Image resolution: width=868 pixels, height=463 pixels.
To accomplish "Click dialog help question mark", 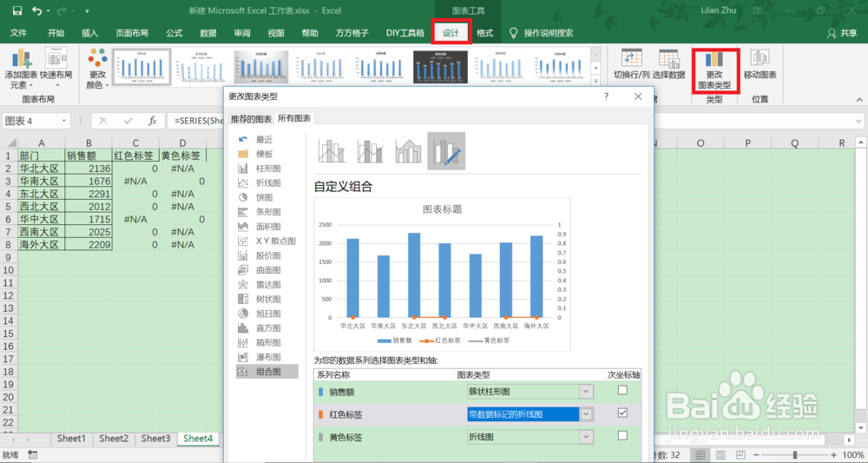I will (x=606, y=96).
